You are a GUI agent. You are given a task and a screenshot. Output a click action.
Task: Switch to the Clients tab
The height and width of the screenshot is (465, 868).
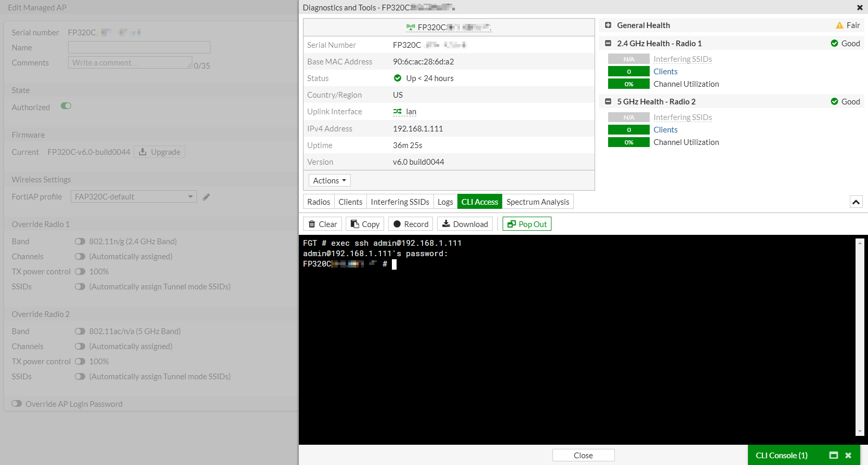tap(350, 202)
